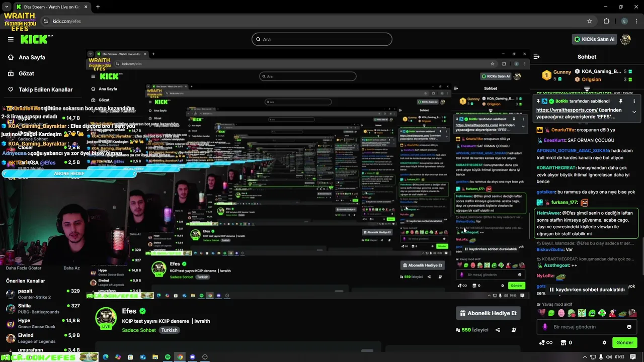This screenshot has height=362, width=644.
Task: Click username KOBARTHEGREAT in chat
Action: (x=556, y=167)
